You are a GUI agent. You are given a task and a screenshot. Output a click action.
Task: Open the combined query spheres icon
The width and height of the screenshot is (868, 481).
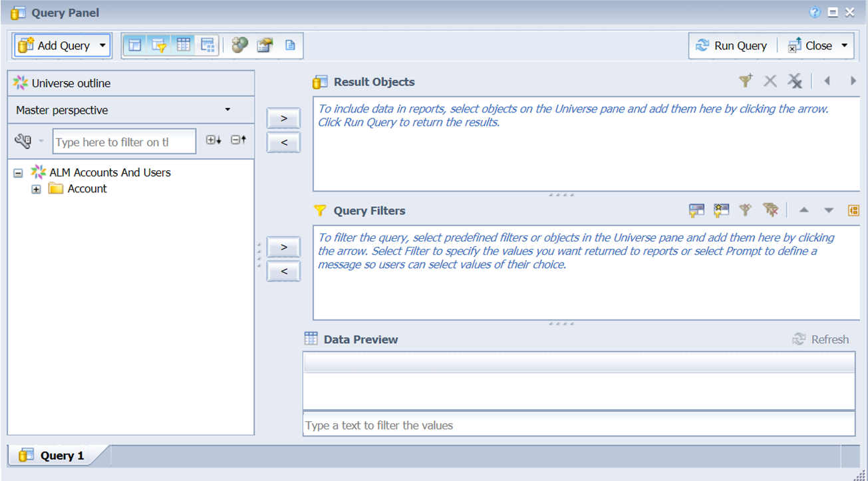239,45
